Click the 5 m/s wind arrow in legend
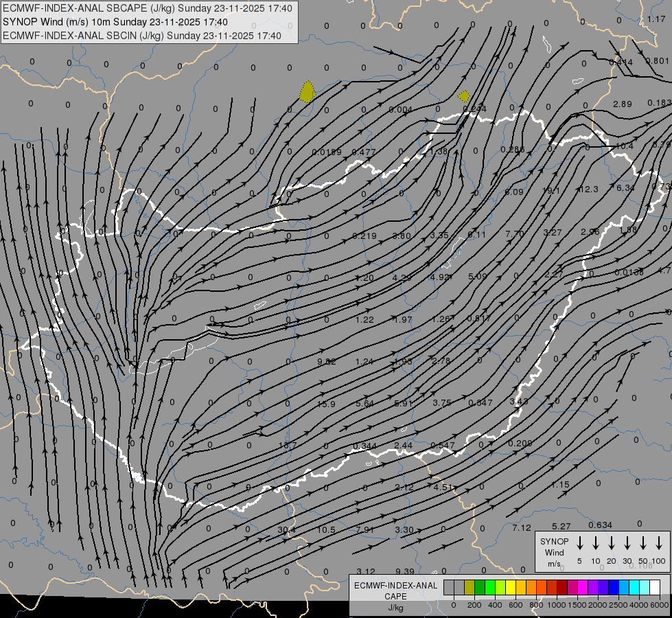The image size is (672, 618). tap(580, 543)
